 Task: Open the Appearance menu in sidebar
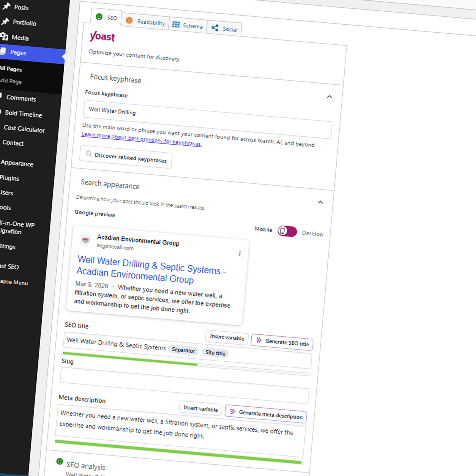[x=17, y=163]
